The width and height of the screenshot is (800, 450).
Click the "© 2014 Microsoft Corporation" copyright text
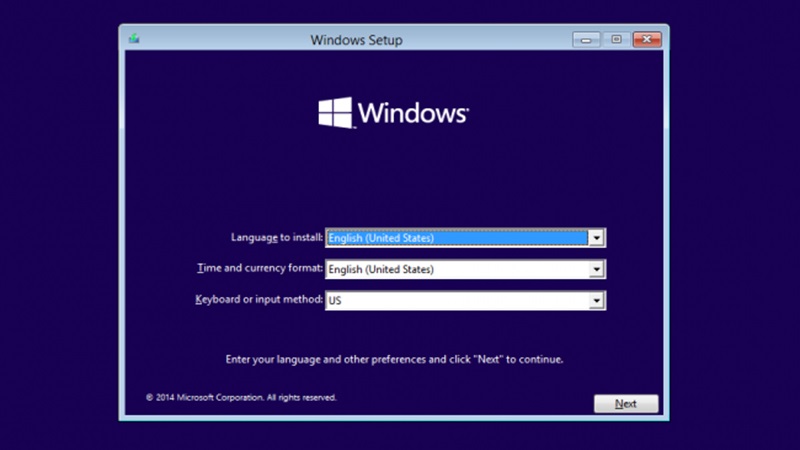241,397
